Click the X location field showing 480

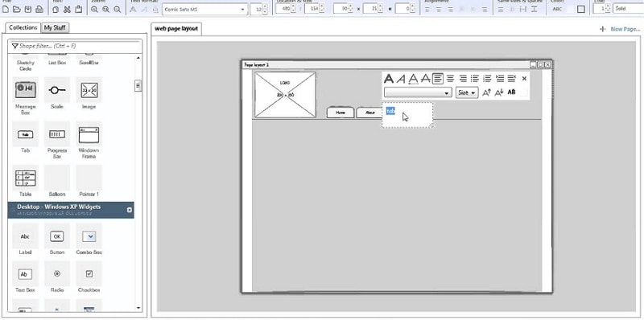(x=283, y=9)
